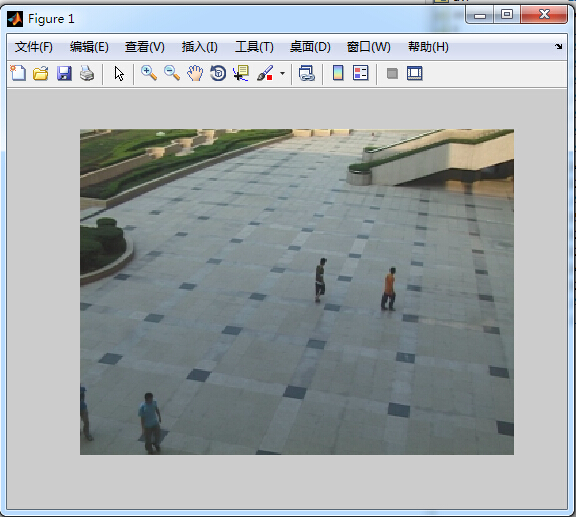Image resolution: width=576 pixels, height=517 pixels.
Task: Enable the Rotate 3D tool
Action: click(218, 73)
